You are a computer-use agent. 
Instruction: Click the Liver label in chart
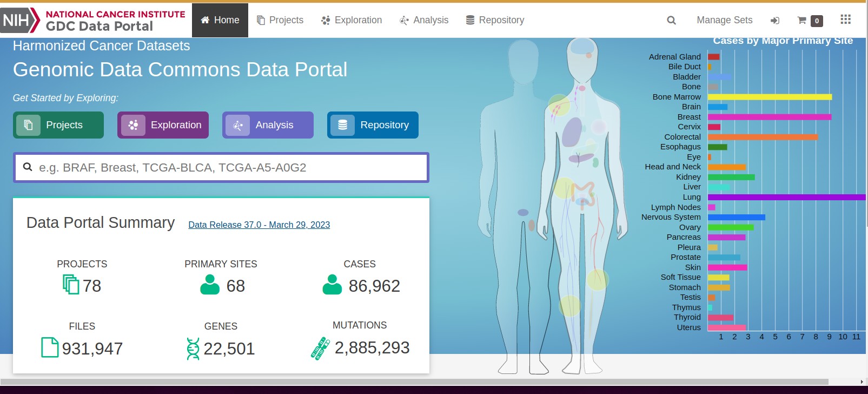point(692,187)
